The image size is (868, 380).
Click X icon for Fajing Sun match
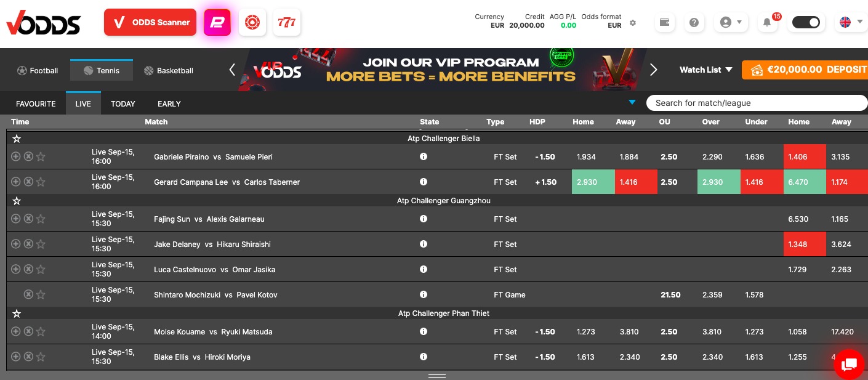(x=28, y=219)
